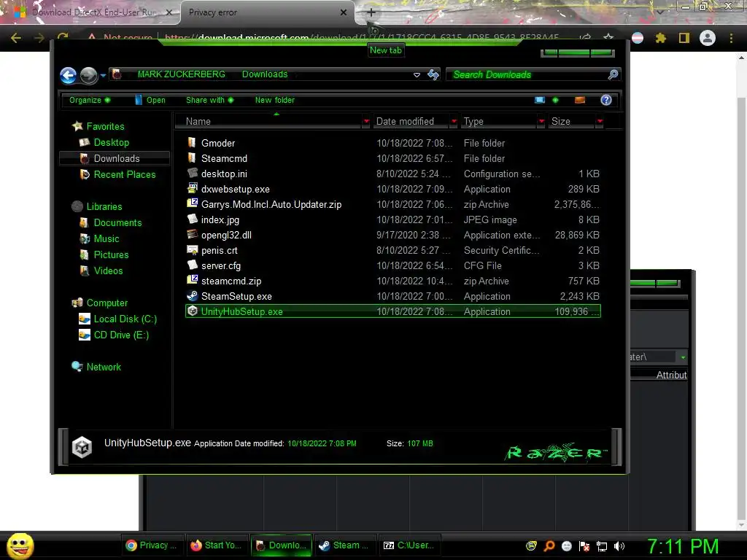Image resolution: width=747 pixels, height=560 pixels.
Task: Click the volume speaker tray icon
Action: [x=619, y=546]
